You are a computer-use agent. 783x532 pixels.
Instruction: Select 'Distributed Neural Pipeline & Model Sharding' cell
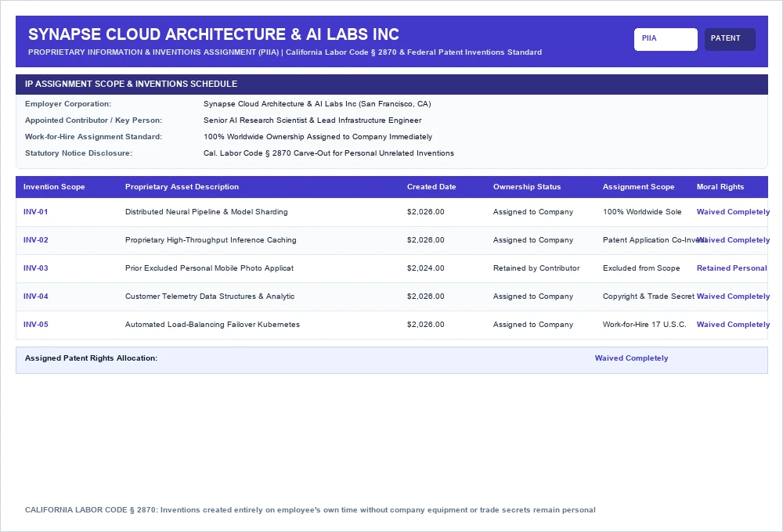[x=206, y=211]
